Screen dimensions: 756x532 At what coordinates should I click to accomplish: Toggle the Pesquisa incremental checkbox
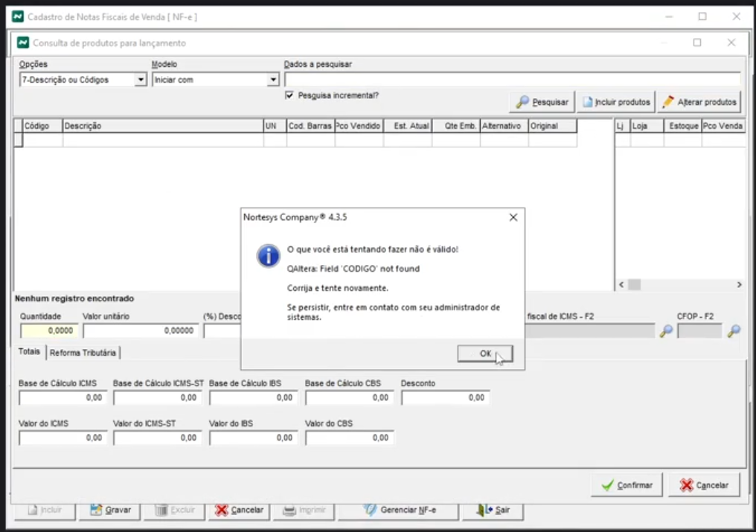[290, 95]
